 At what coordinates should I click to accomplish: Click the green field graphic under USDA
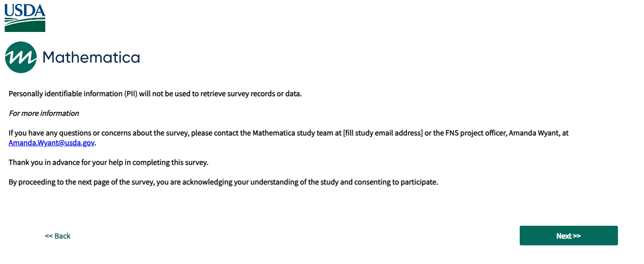(25, 25)
